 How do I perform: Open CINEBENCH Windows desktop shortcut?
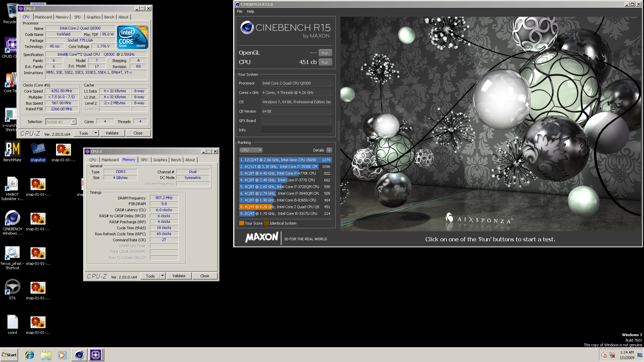coord(12,223)
